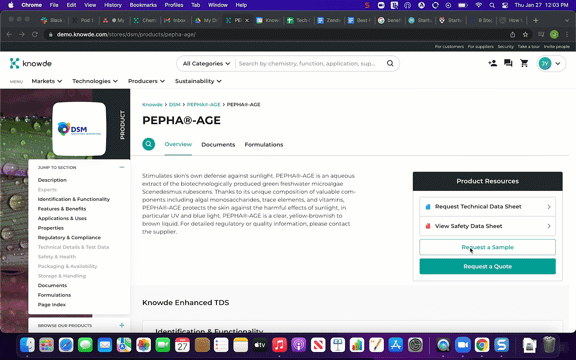
Task: Switch to the Overview tab
Action: click(178, 144)
